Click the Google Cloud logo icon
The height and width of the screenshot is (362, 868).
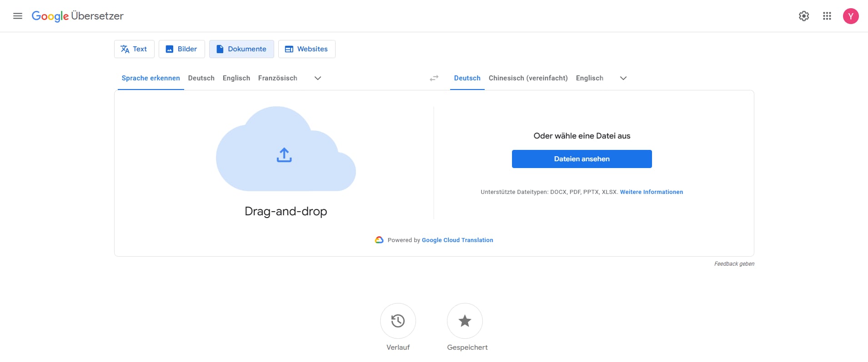point(379,240)
